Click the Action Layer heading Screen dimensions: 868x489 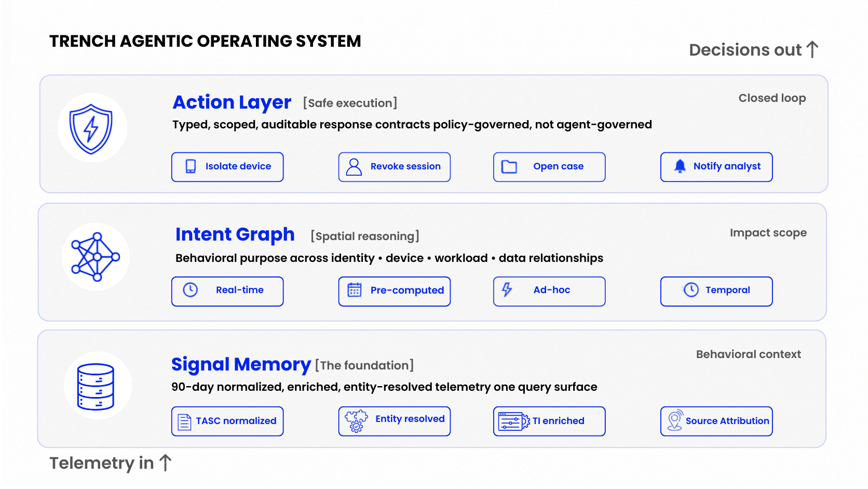pyautogui.click(x=232, y=102)
